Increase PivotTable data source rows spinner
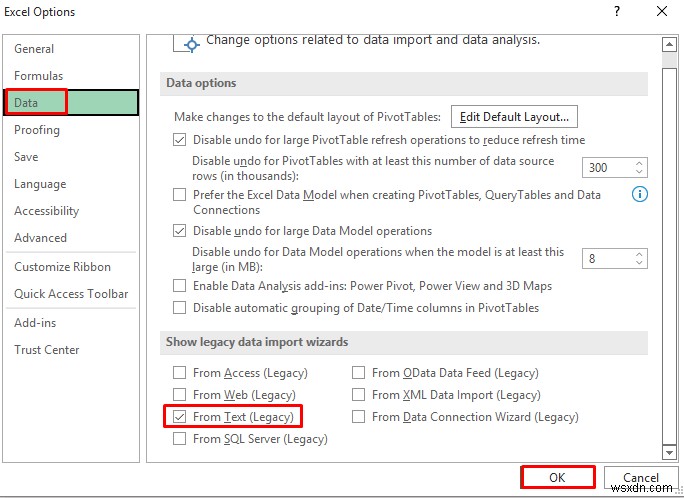Viewport: 684px width, 498px height. 640,162
